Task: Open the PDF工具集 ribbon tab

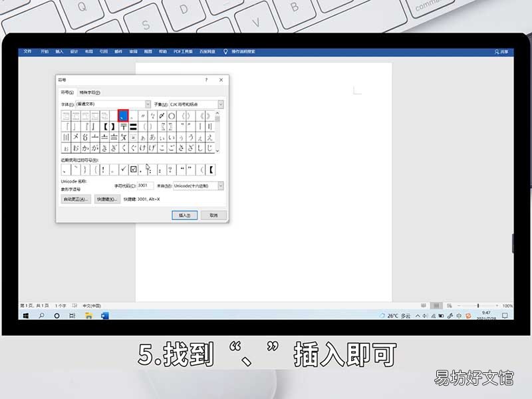Action: (x=183, y=52)
